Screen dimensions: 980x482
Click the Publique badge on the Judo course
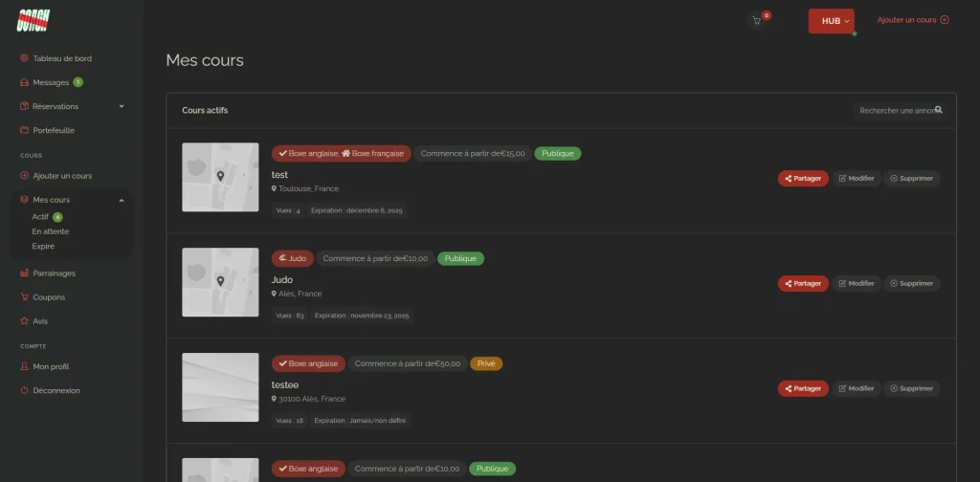(x=460, y=258)
